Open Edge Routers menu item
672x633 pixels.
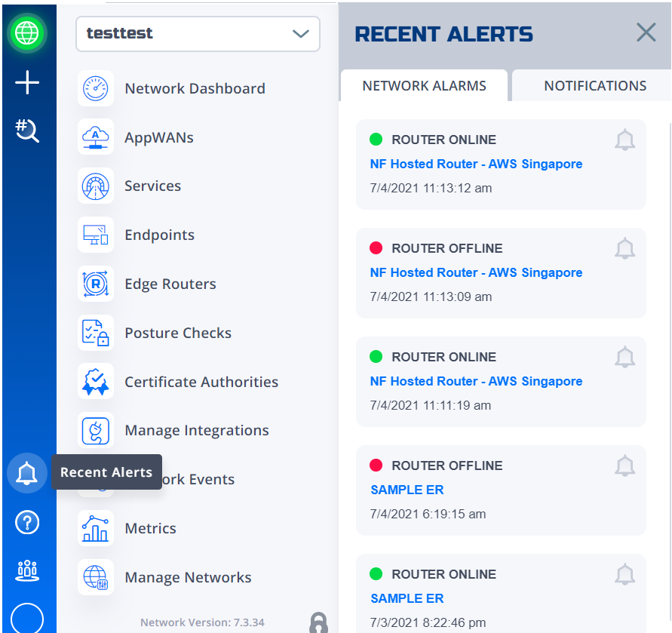tap(170, 284)
